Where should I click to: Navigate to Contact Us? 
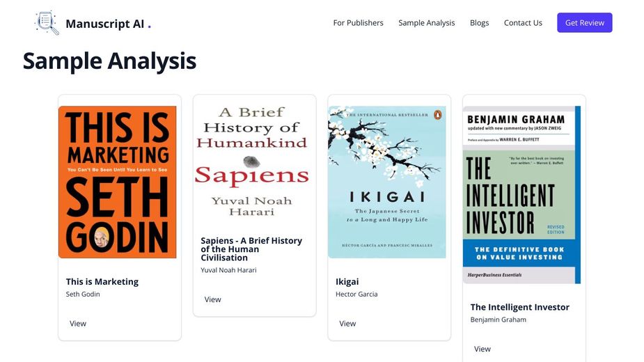pos(523,23)
